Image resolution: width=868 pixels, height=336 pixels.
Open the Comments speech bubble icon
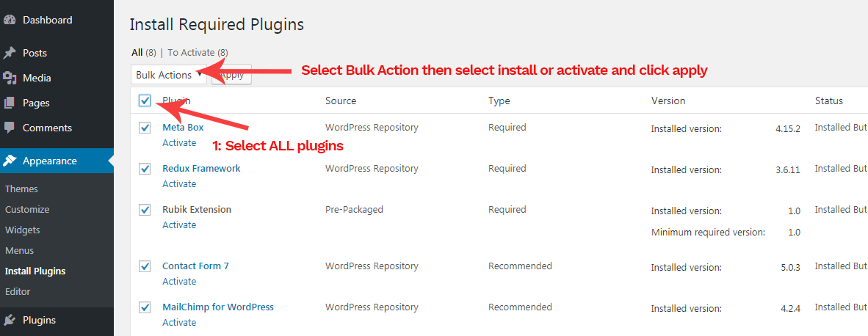[x=9, y=128]
